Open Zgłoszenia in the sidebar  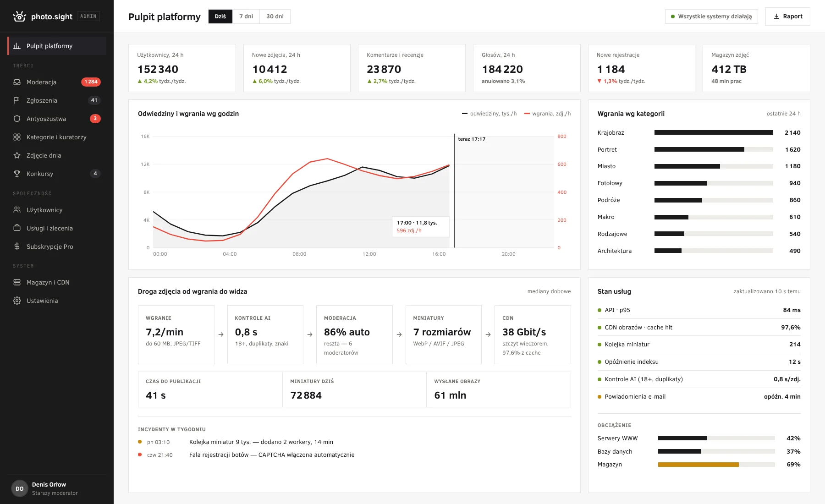tap(57, 100)
